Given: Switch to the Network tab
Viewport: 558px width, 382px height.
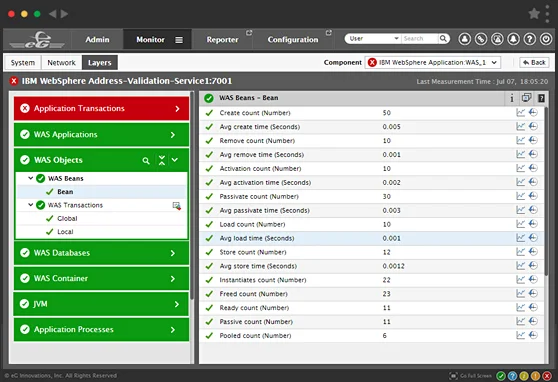Looking at the screenshot, I should [x=62, y=63].
